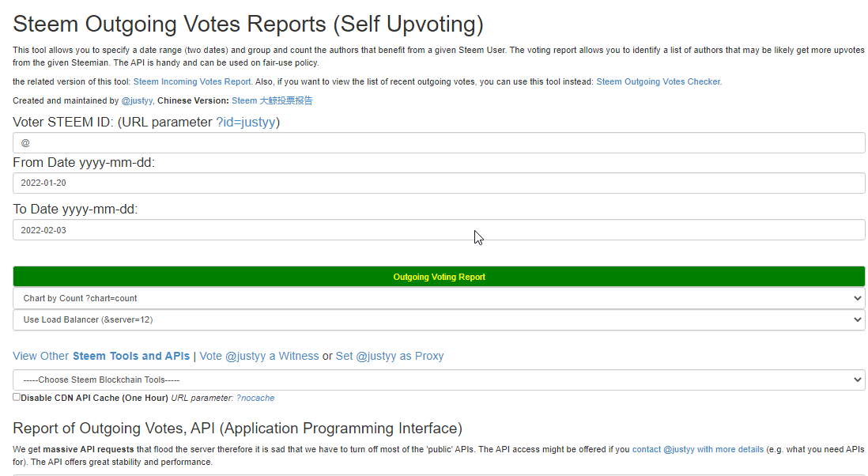The width and height of the screenshot is (868, 476).
Task: Click the green Outgoing Voting Report button
Action: (439, 277)
